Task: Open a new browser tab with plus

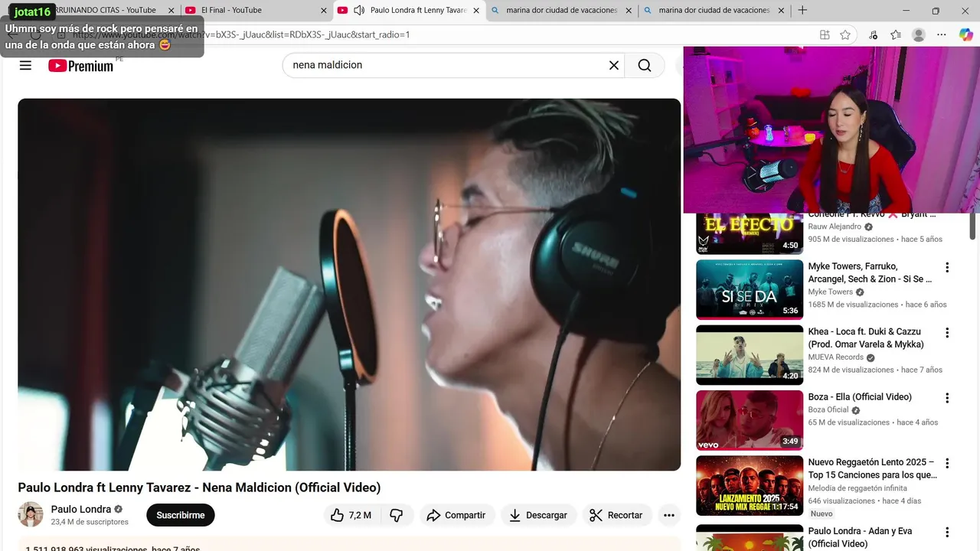Action: 802,10
